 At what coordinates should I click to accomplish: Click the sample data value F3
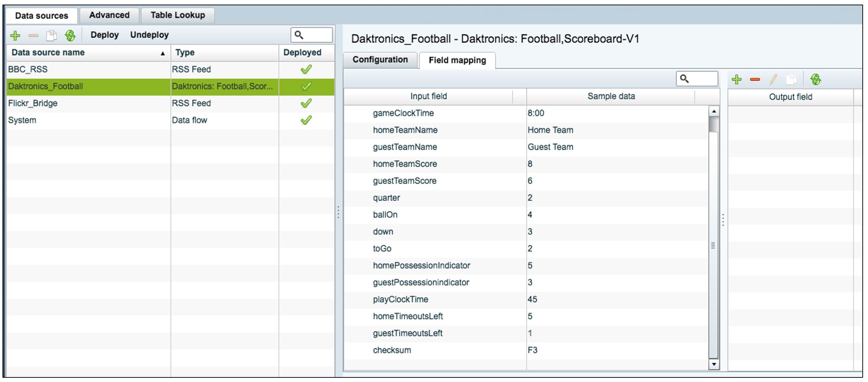532,350
